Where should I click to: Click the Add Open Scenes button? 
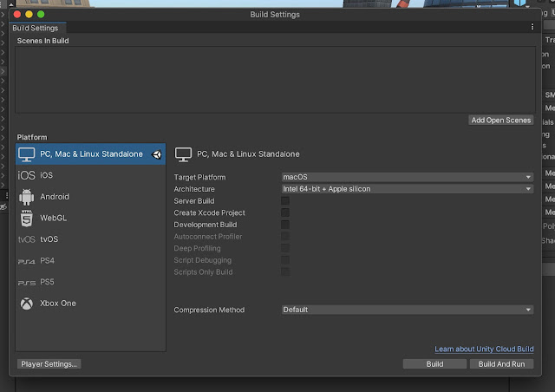point(501,120)
